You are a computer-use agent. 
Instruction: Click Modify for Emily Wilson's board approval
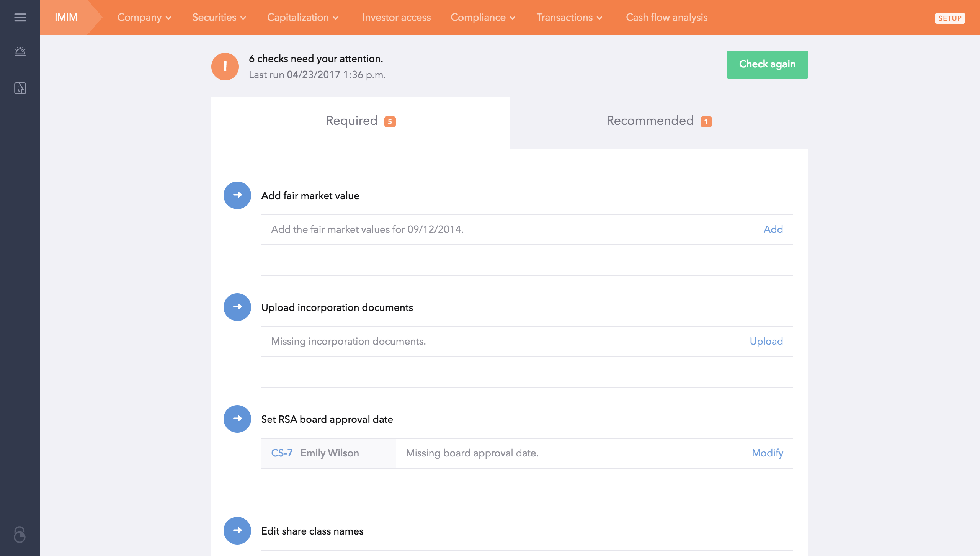pyautogui.click(x=767, y=453)
